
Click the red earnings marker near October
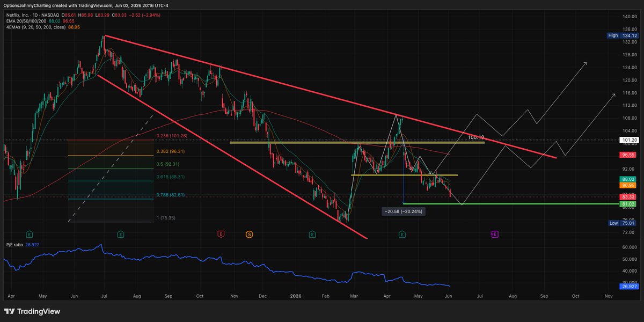tap(221, 235)
